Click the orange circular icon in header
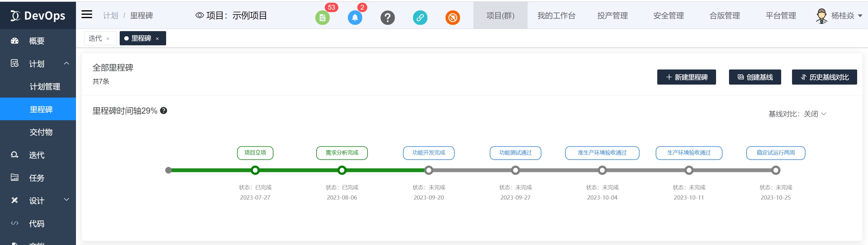Screen dimensions: 868x245 coord(452,18)
